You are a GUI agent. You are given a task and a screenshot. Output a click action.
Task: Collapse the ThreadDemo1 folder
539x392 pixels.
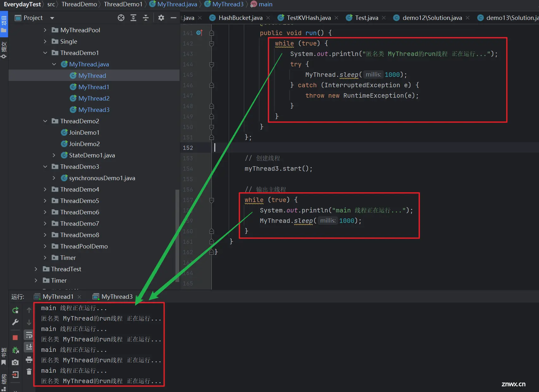[45, 53]
